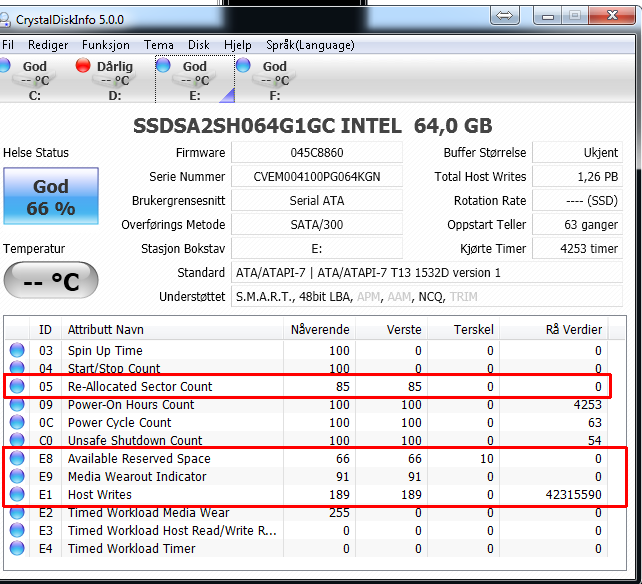Select the Available Reserved Space attribute name

[x=139, y=459]
